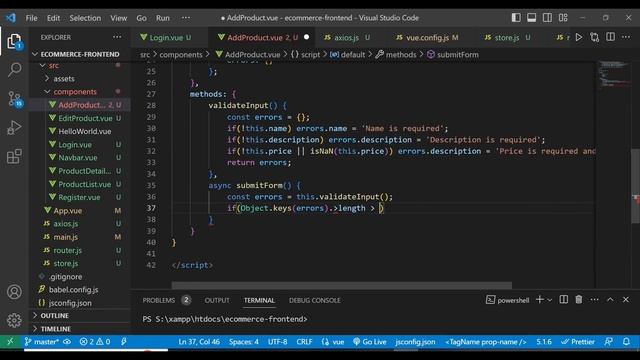
Task: Click the Run code play icon
Action: click(579, 38)
